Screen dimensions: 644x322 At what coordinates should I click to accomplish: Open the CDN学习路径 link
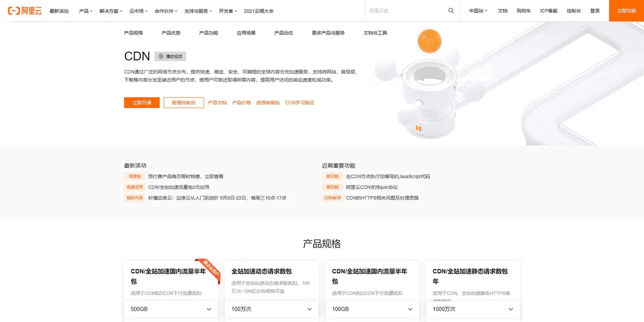pyautogui.click(x=299, y=103)
